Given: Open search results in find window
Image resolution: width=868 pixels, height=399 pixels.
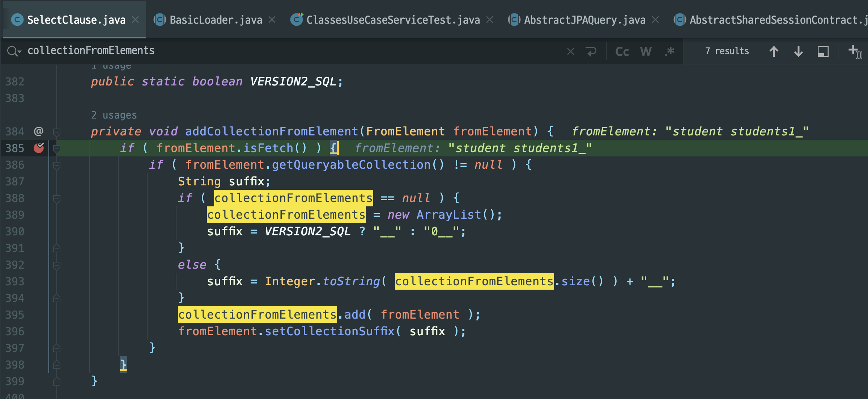Looking at the screenshot, I should [823, 51].
